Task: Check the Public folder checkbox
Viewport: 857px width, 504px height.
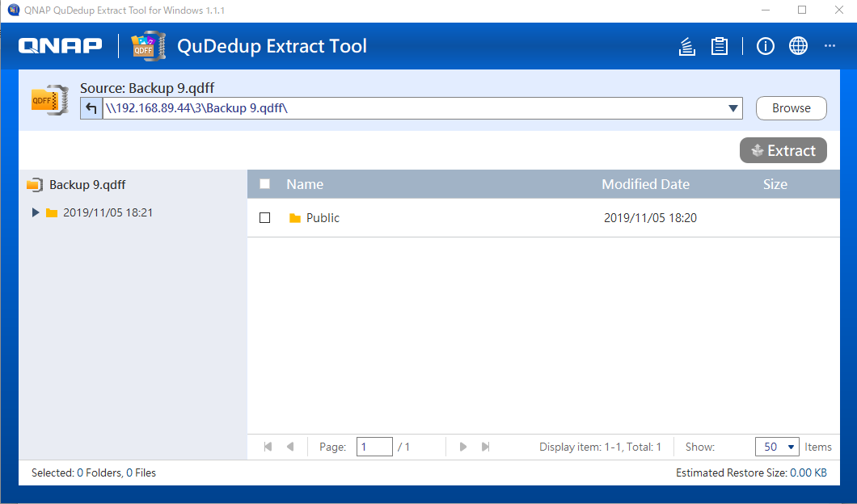Action: [264, 218]
